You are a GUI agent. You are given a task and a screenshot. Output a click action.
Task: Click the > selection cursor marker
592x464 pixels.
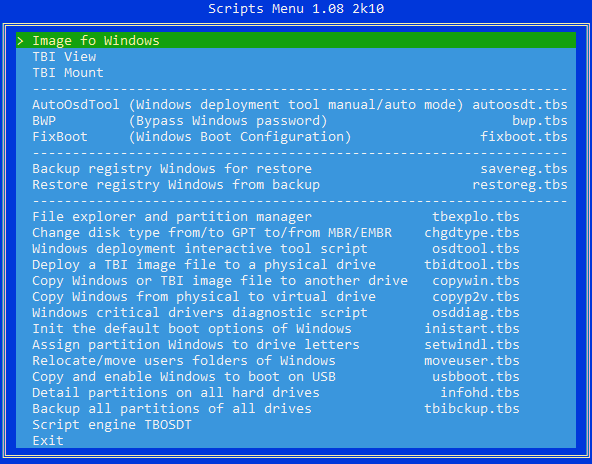[x=20, y=41]
